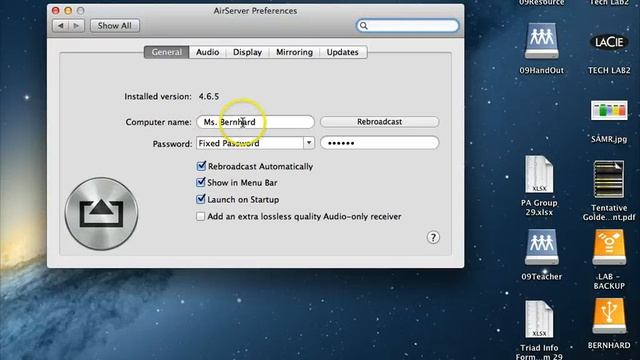Open the 09HandOut network share icon
The height and width of the screenshot is (360, 640).
pos(542,41)
